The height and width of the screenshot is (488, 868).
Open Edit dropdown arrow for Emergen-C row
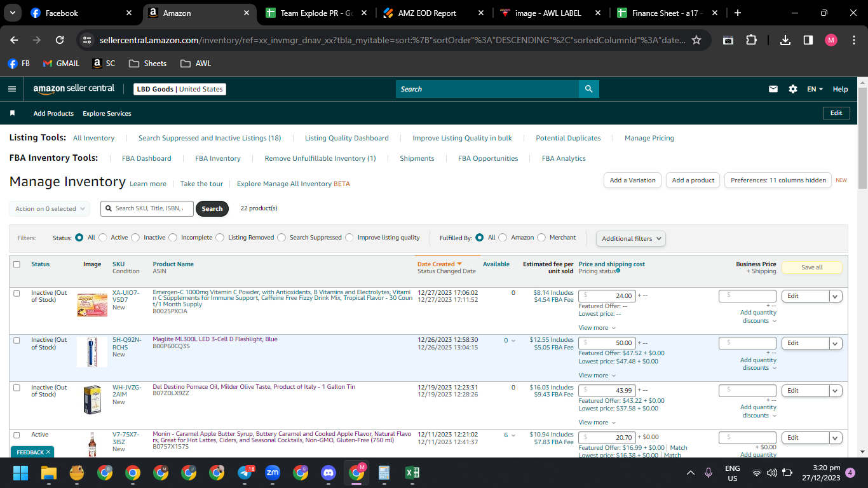click(836, 296)
